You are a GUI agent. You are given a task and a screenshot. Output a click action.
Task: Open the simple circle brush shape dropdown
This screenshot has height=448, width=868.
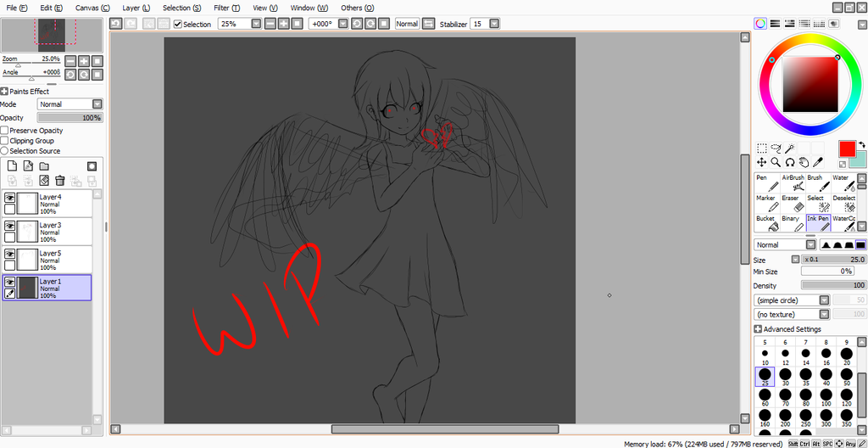pos(792,300)
